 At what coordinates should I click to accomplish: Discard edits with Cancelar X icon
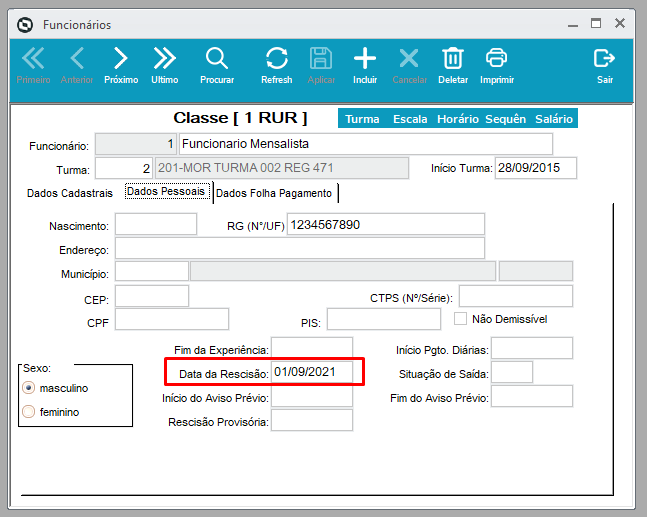tap(409, 66)
